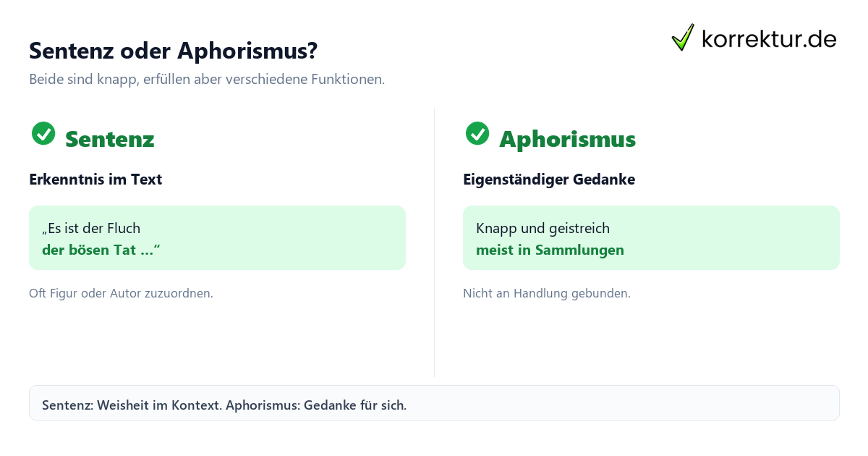Select the Sentenz heading
The width and height of the screenshot is (868, 456).
pyautogui.click(x=109, y=139)
